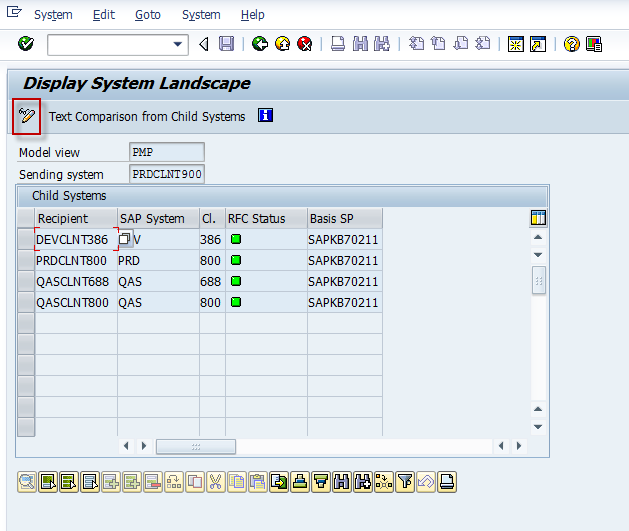Select the PRDCLNT800 row selector

point(26,260)
